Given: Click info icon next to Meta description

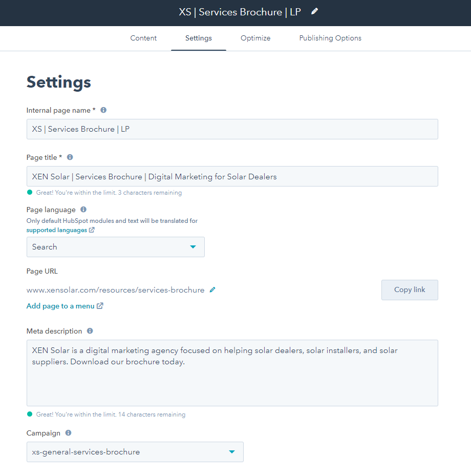Looking at the screenshot, I should coord(90,331).
